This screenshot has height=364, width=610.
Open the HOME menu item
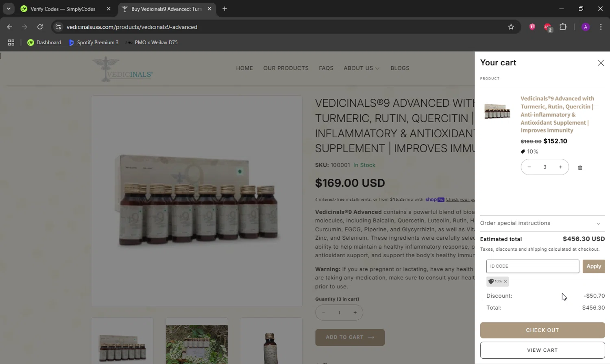pyautogui.click(x=244, y=68)
